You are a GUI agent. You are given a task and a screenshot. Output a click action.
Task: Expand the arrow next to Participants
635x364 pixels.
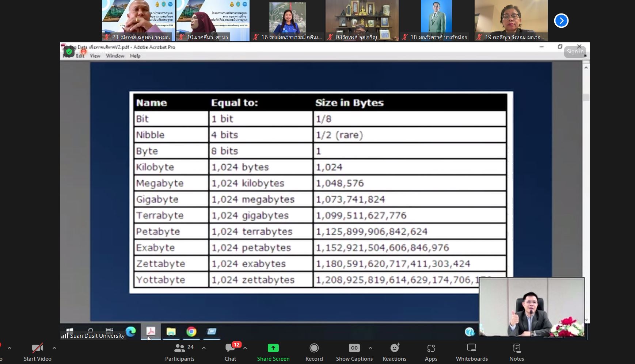[204, 348]
